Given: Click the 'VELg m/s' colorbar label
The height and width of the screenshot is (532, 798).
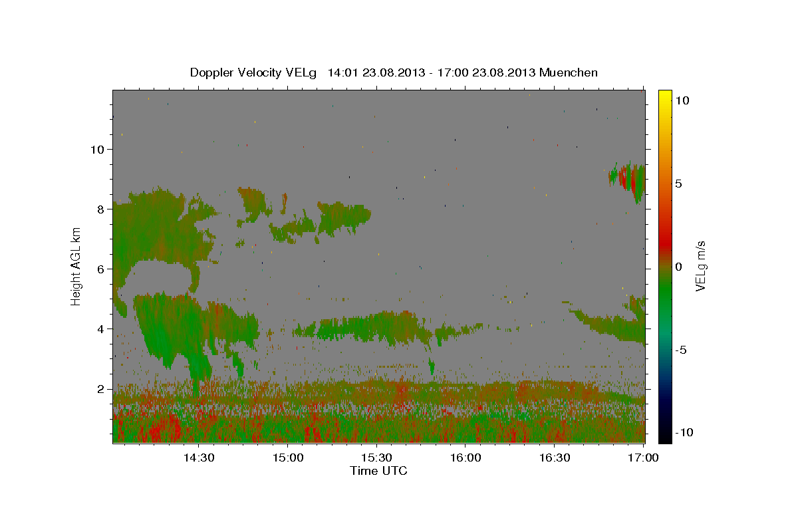Looking at the screenshot, I should [x=700, y=266].
